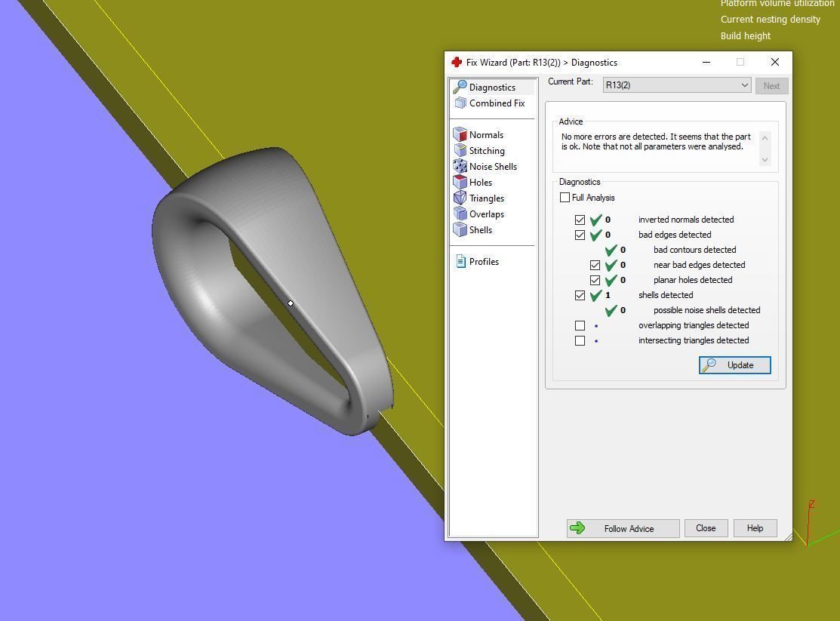Enable intersecting triangles detected checkbox

click(x=580, y=340)
